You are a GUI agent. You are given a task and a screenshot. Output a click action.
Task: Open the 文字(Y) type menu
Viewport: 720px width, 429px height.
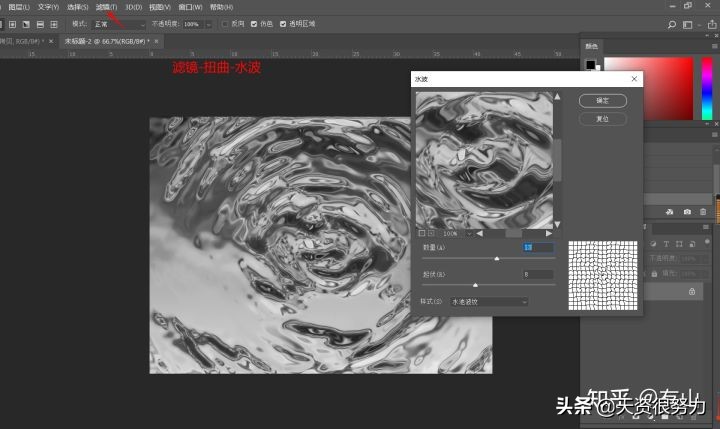(48, 7)
